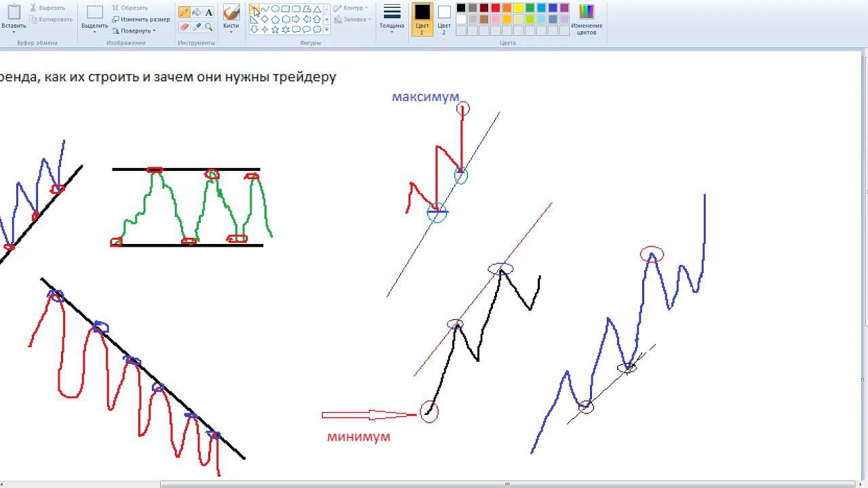Pick the brown palette color

pyautogui.click(x=484, y=20)
